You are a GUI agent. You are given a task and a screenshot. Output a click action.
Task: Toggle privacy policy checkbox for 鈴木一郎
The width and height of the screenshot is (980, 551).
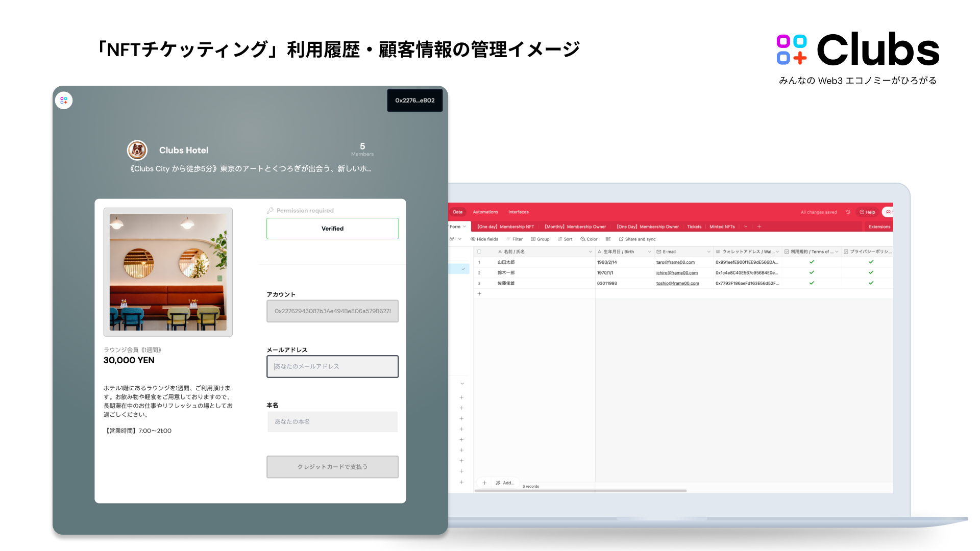[871, 272]
